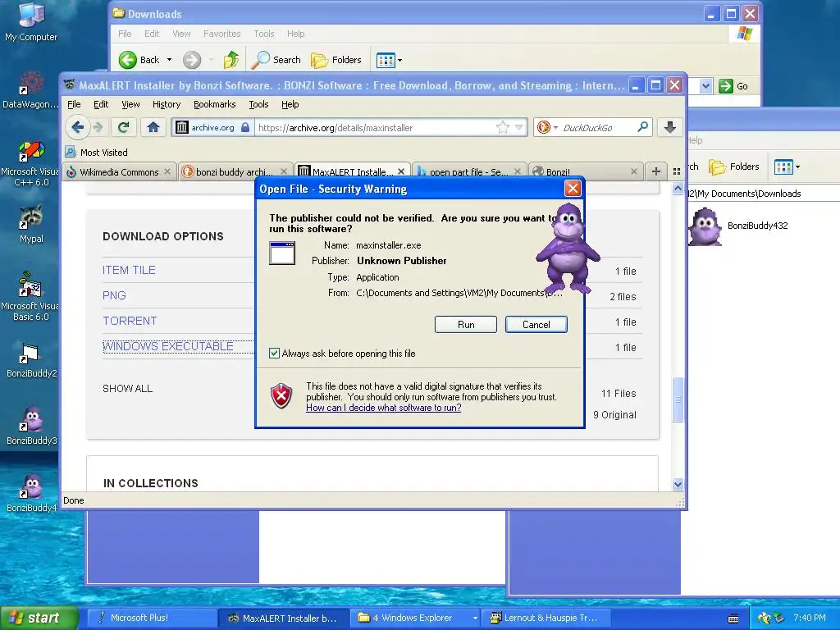Click the search magnifier in DuckDuckGo box
Image resolution: width=840 pixels, height=630 pixels.
tap(642, 127)
